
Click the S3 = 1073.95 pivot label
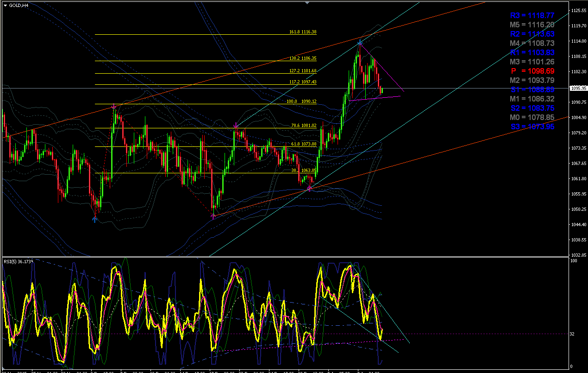pyautogui.click(x=532, y=126)
